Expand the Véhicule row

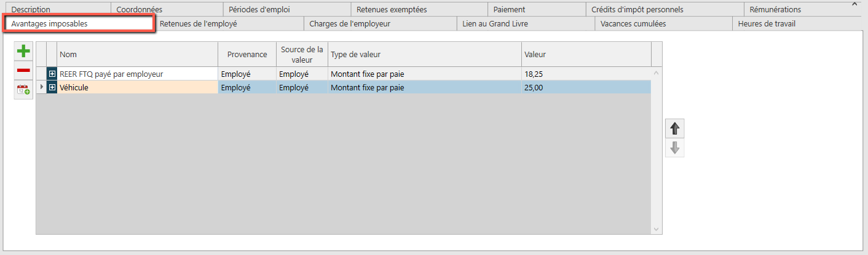coord(52,87)
